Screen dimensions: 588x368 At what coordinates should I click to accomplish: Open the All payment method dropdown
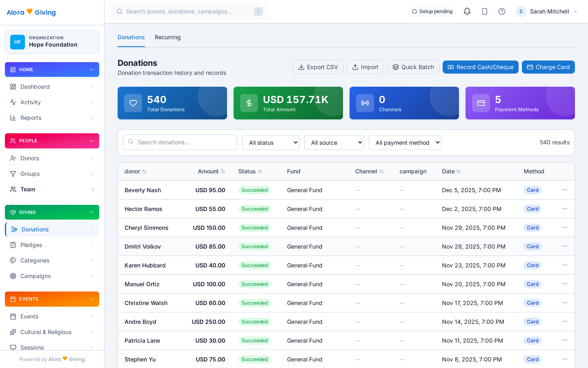(405, 142)
